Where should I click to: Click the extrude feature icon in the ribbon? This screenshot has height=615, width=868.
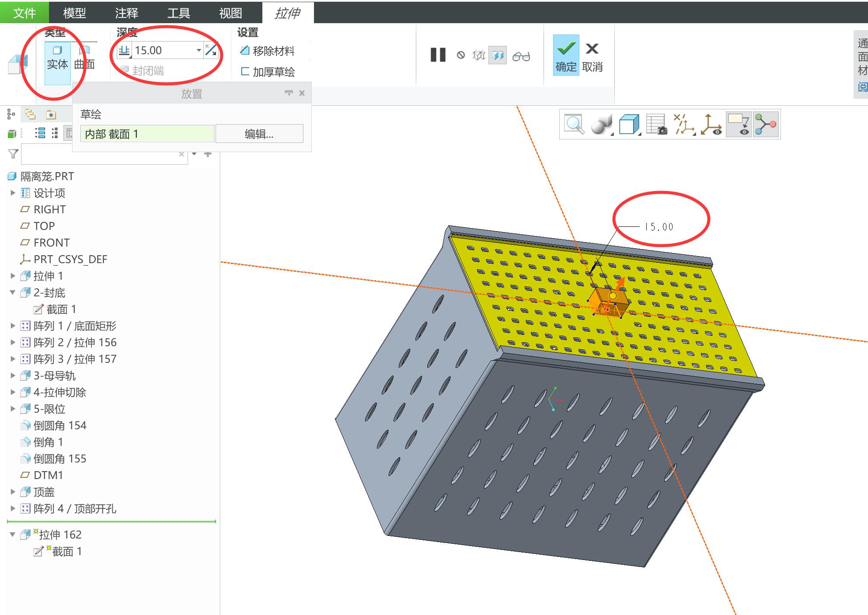tap(18, 64)
